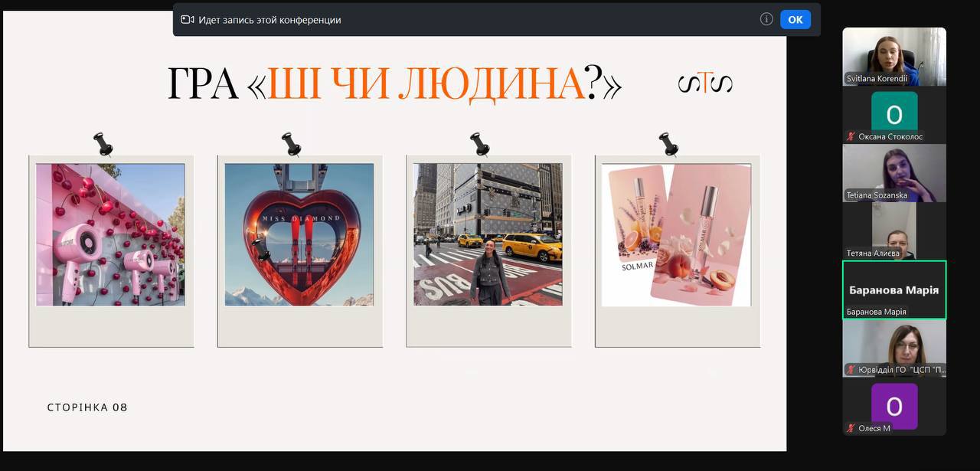The image size is (980, 471).
Task: Select Tetiana Sozanska's video tile
Action: point(894,173)
